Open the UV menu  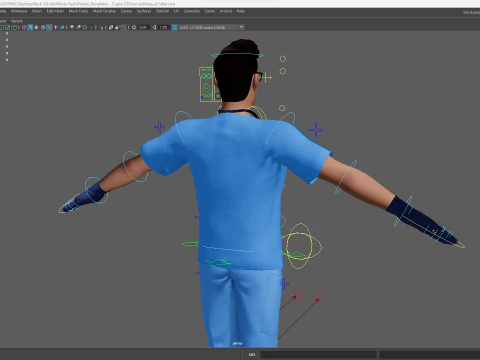tap(176, 11)
